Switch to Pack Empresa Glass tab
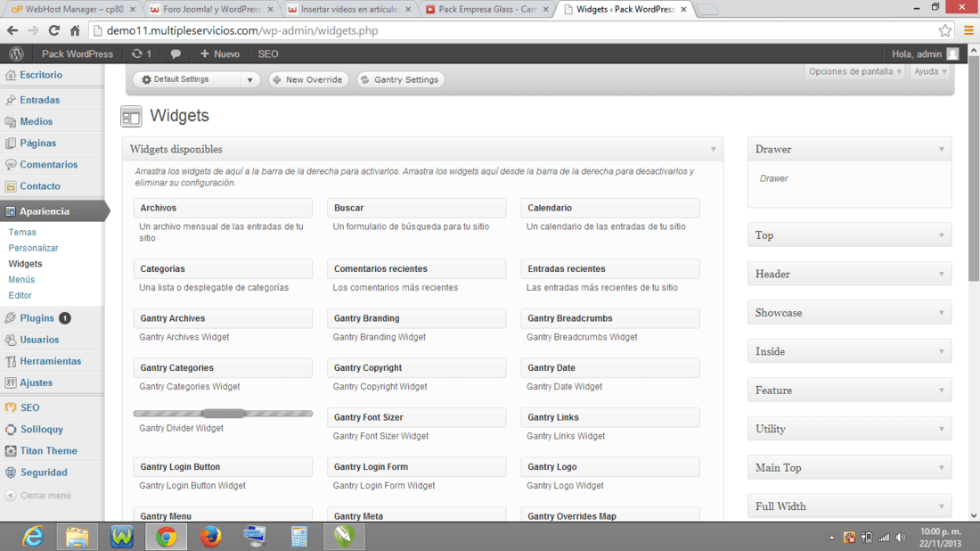The width and height of the screenshot is (980, 551). tap(486, 10)
